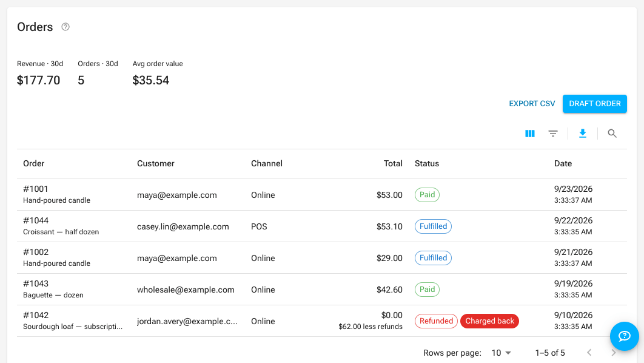Select customer wholesale@example.com
This screenshot has height=363, width=644.
pyautogui.click(x=186, y=290)
